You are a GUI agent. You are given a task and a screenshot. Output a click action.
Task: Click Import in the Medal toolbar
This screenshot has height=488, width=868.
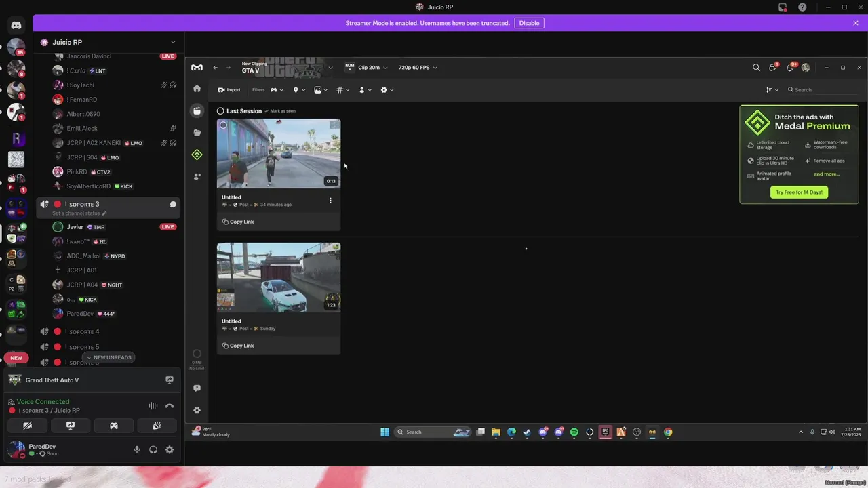pos(229,90)
